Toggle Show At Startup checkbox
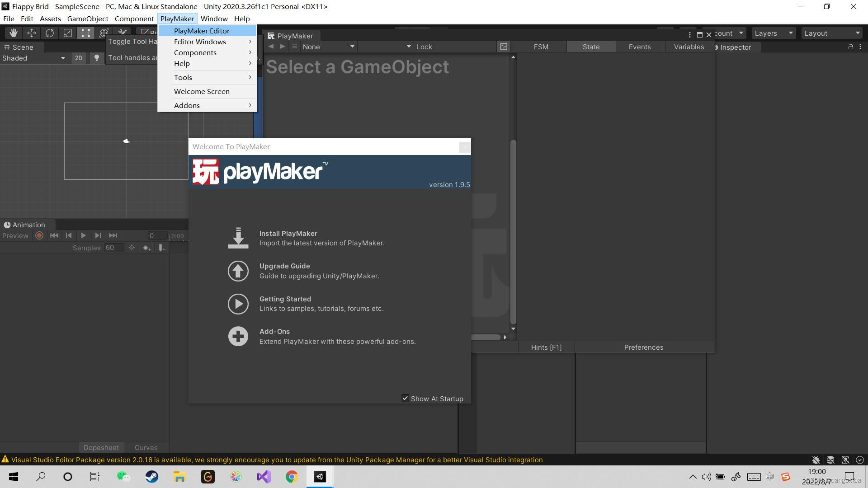 (405, 398)
